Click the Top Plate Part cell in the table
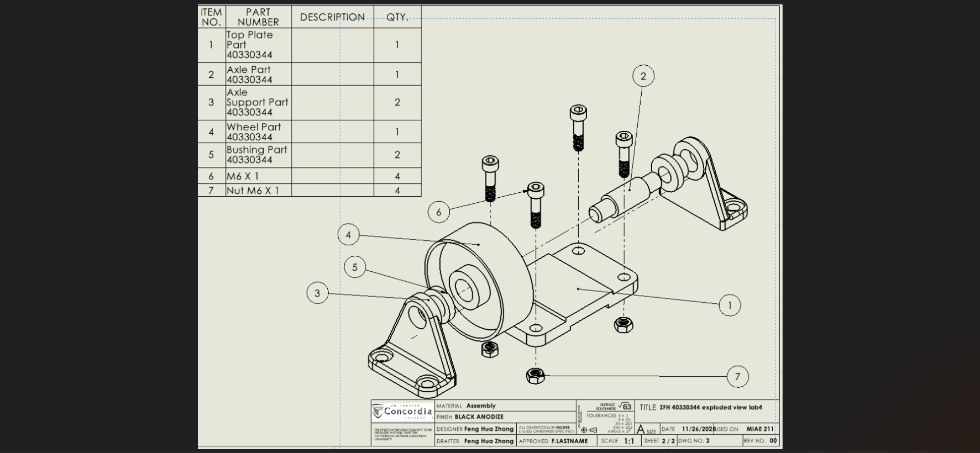This screenshot has width=980, height=453. pyautogui.click(x=258, y=45)
